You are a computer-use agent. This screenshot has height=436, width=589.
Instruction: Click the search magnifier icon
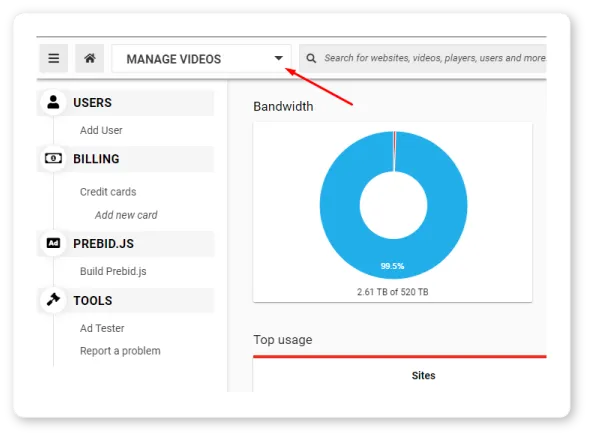click(311, 58)
